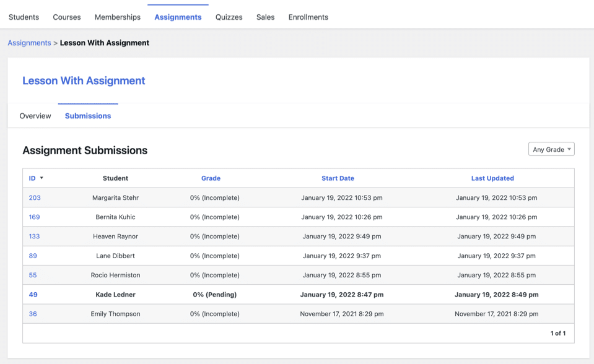Sort submissions by Start Date column

click(x=338, y=178)
